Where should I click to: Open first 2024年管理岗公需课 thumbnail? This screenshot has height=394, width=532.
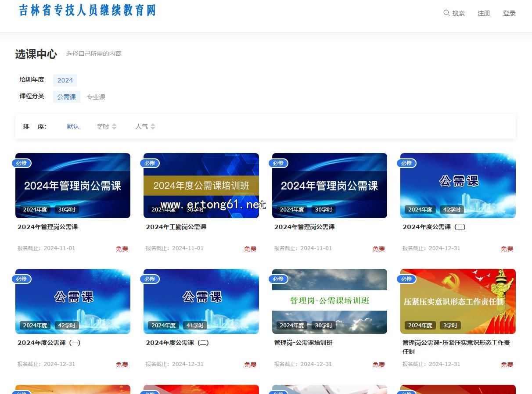pos(73,185)
